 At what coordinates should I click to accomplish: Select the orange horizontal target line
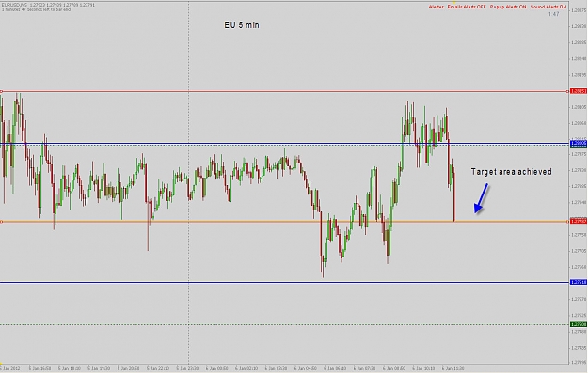[284, 222]
